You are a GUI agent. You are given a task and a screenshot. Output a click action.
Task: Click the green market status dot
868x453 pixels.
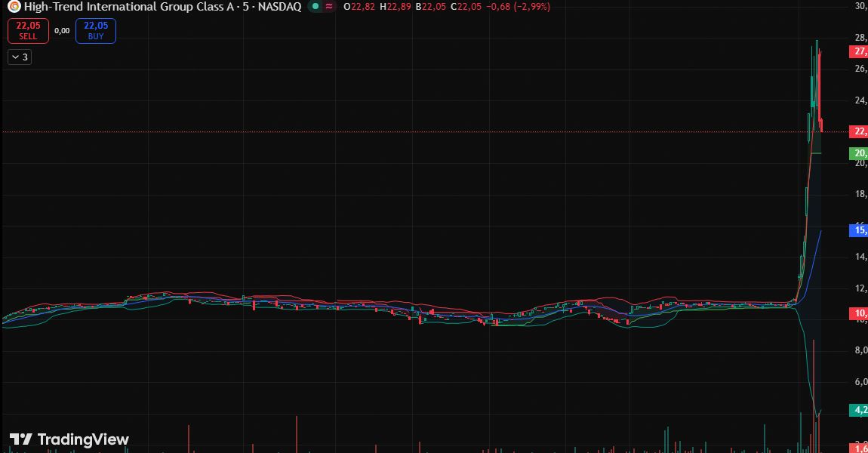pos(315,7)
